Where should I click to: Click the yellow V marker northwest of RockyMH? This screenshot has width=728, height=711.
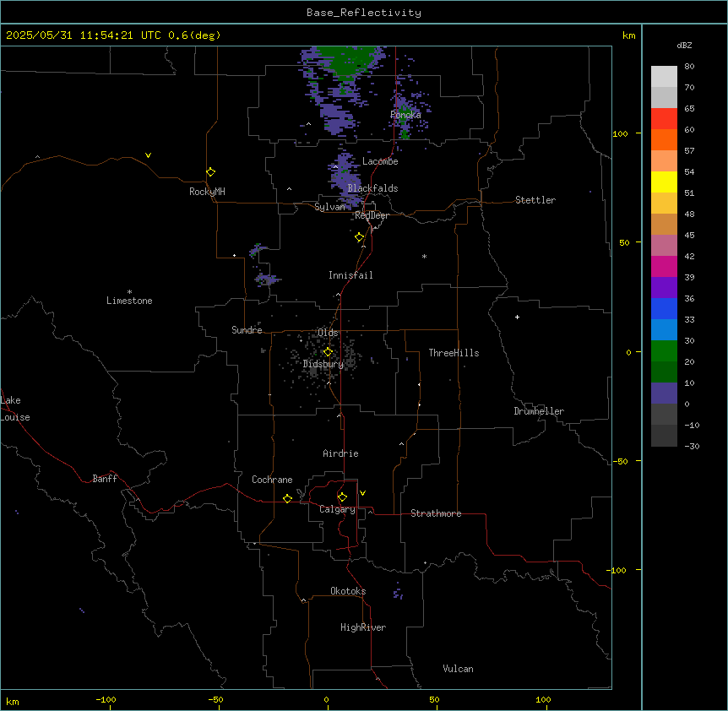148,155
